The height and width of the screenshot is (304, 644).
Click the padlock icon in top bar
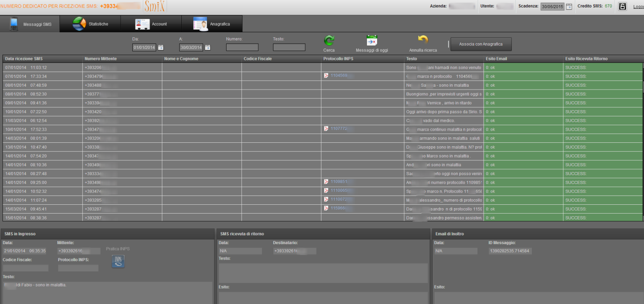pyautogui.click(x=622, y=6)
